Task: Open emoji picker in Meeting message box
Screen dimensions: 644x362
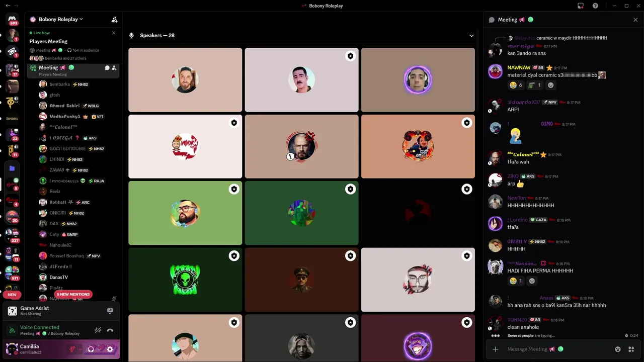Action: [618, 349]
